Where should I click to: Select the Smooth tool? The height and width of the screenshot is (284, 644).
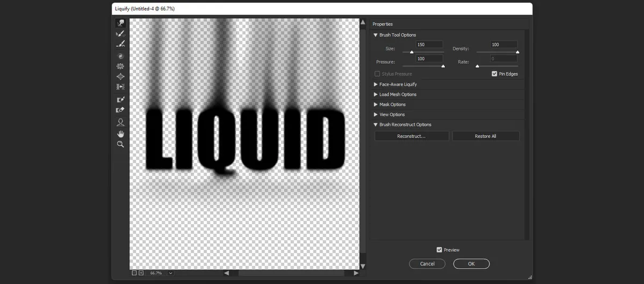tap(120, 44)
